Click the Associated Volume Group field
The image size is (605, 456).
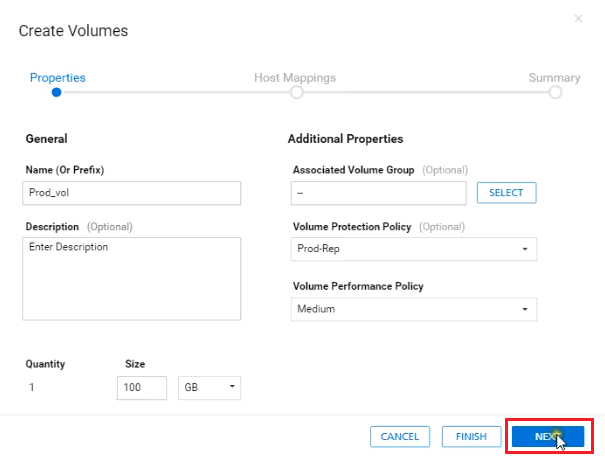tap(379, 193)
